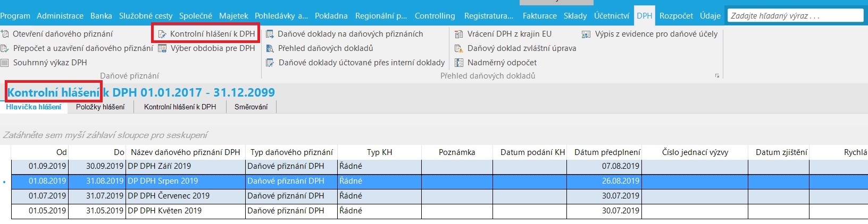Select the DP DPH Září 2019 row
Viewport: 868px width, 224px height.
(x=439, y=166)
